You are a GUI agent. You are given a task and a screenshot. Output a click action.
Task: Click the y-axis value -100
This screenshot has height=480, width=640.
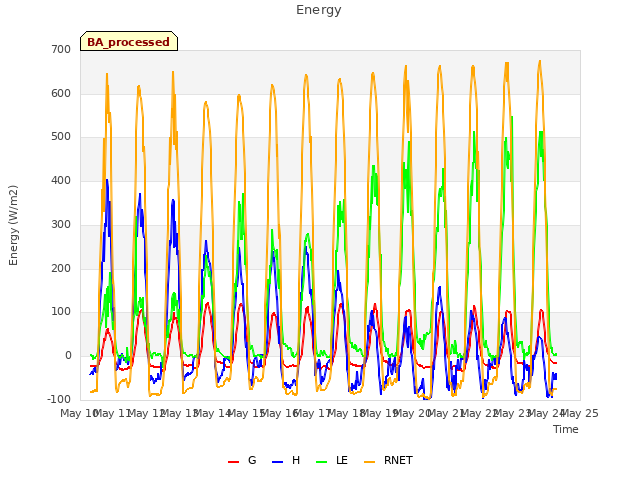[x=59, y=399]
